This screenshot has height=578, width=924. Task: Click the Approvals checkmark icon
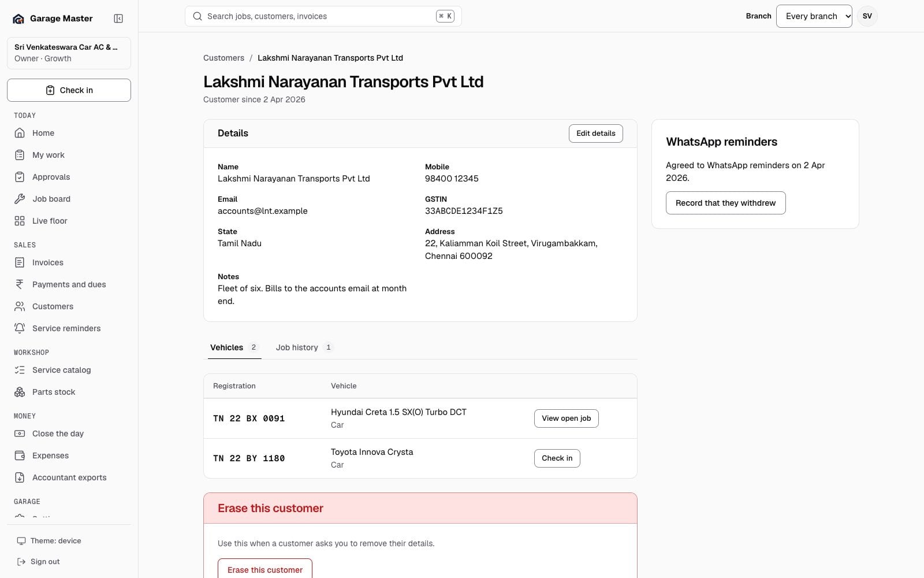click(20, 177)
